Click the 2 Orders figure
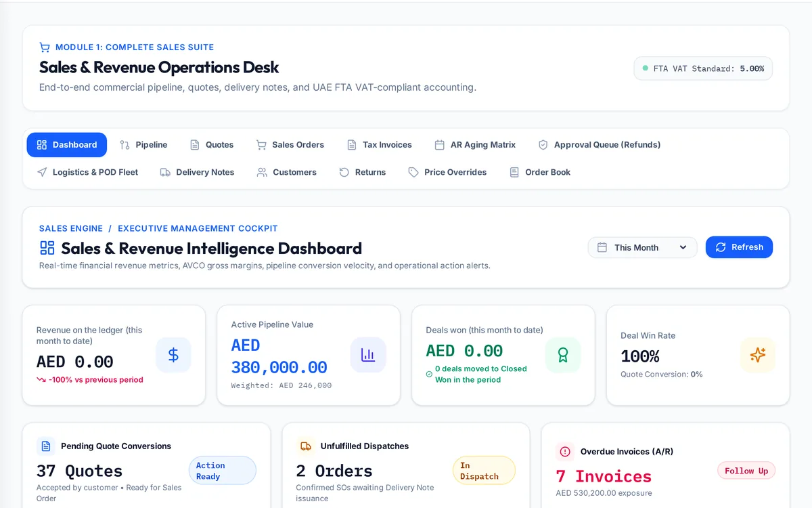The height and width of the screenshot is (508, 812). click(334, 471)
